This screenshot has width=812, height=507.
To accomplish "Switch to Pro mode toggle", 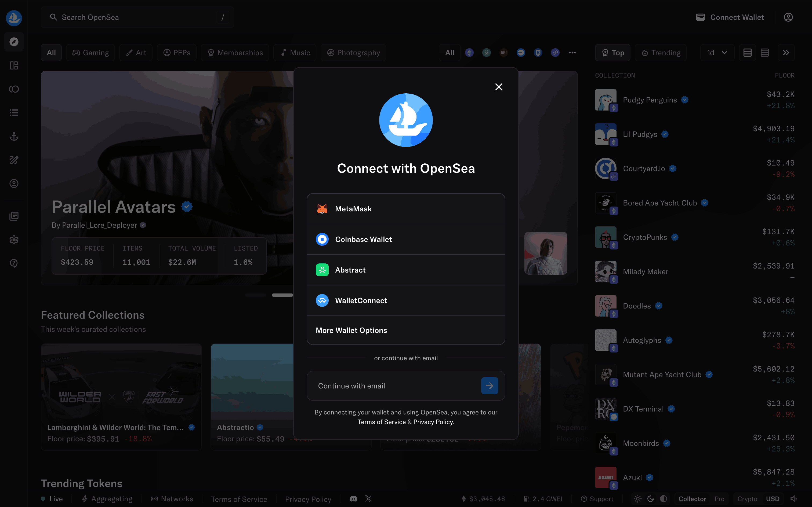I will click(x=719, y=499).
